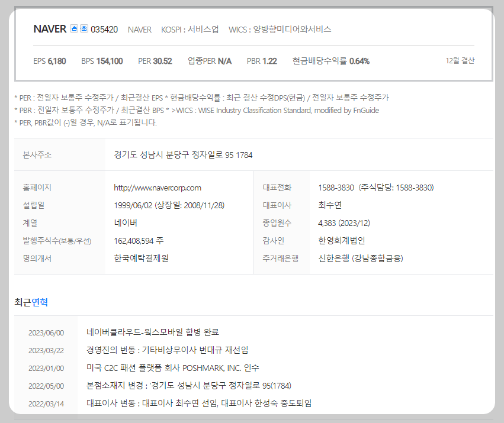Click transfer agent 한국예탁결제원

click(141, 258)
